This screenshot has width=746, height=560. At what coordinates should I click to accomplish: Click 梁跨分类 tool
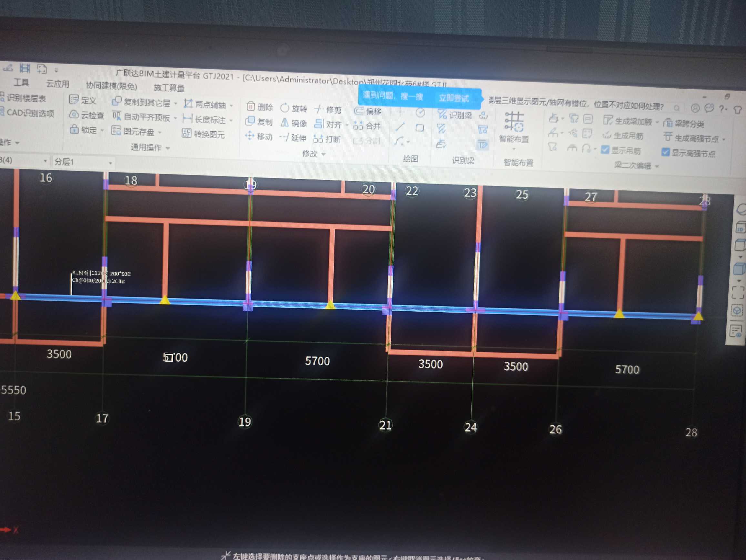click(684, 124)
